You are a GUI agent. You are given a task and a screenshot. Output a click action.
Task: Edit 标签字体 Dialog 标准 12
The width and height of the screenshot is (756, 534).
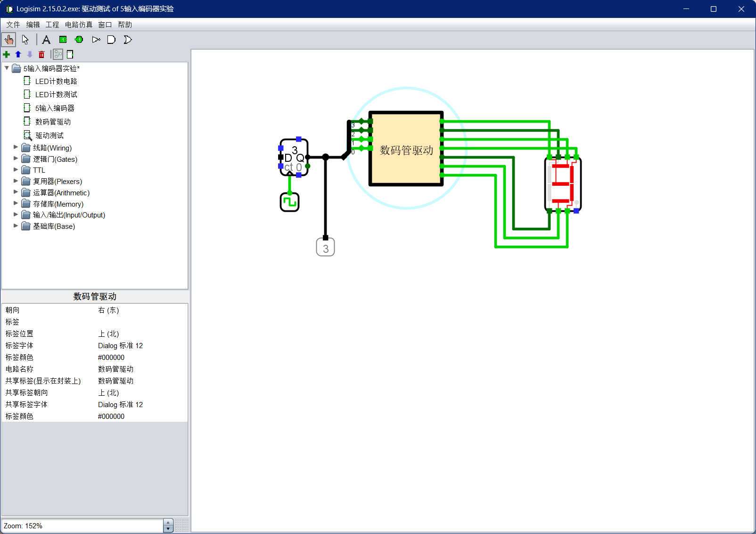pyautogui.click(x=142, y=345)
